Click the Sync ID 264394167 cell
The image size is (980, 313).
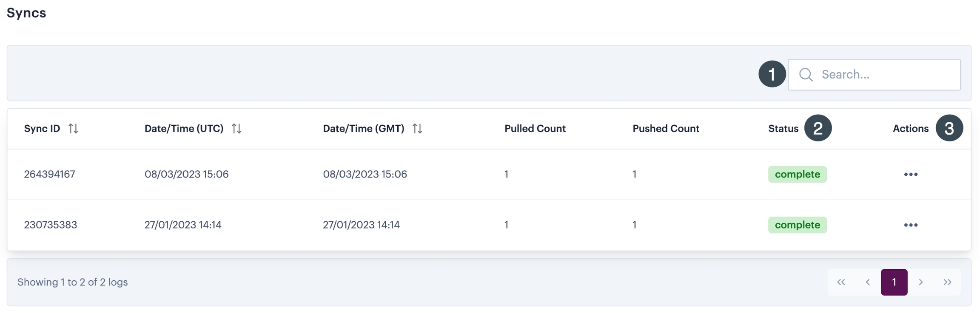[49, 174]
